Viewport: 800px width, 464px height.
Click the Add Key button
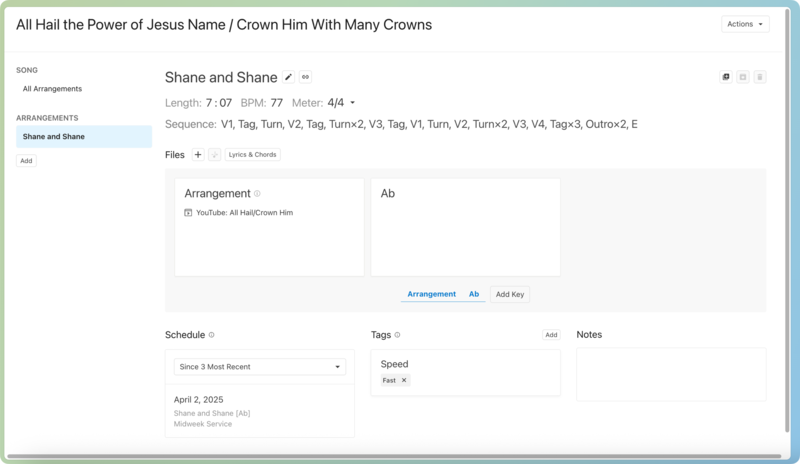pyautogui.click(x=510, y=294)
